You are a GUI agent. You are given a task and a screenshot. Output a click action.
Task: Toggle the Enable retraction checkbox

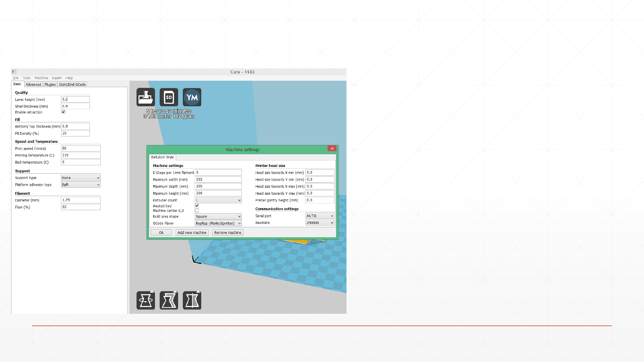point(63,112)
